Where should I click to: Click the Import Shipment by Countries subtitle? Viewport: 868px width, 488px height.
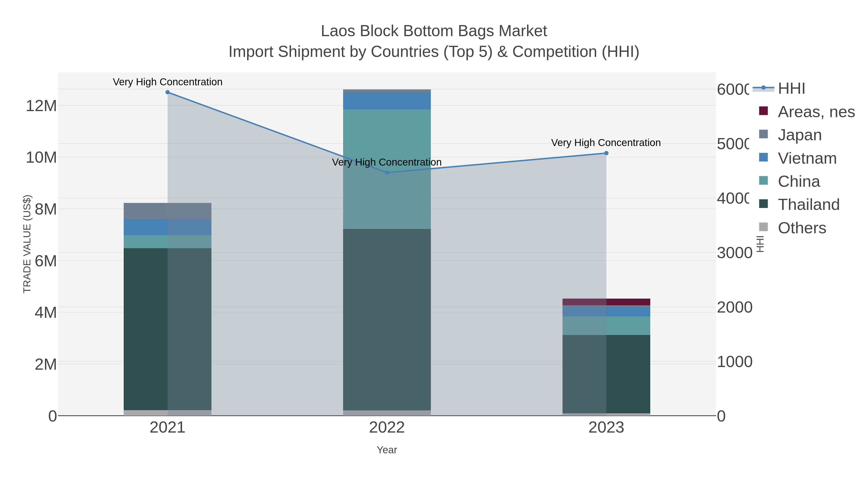[x=434, y=52]
